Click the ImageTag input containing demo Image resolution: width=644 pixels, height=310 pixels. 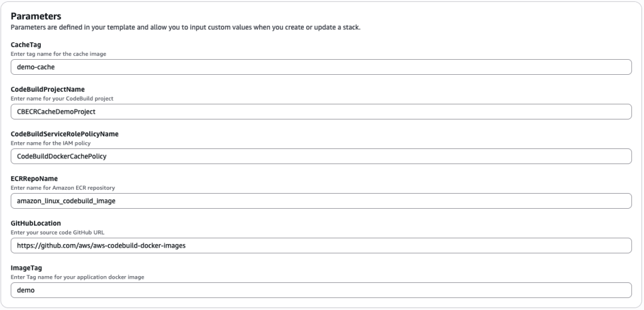(x=321, y=290)
